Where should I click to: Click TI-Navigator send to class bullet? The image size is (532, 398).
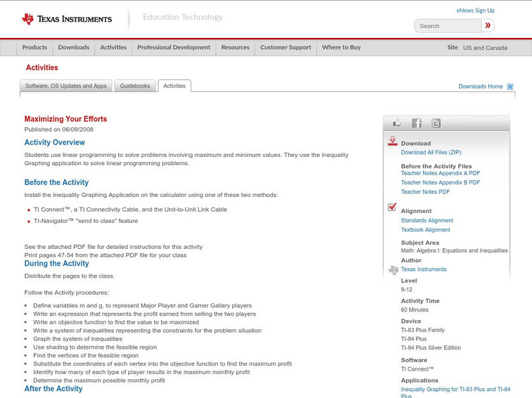[x=86, y=221]
